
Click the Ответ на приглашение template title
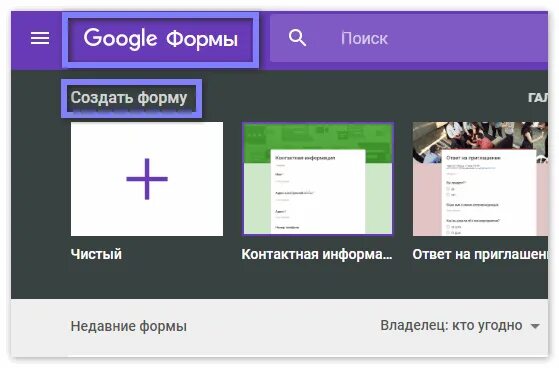480,254
